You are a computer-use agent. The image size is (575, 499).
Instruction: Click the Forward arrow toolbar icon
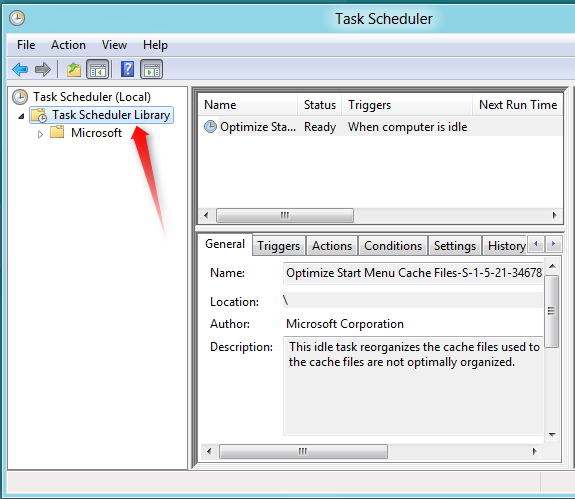(43, 69)
